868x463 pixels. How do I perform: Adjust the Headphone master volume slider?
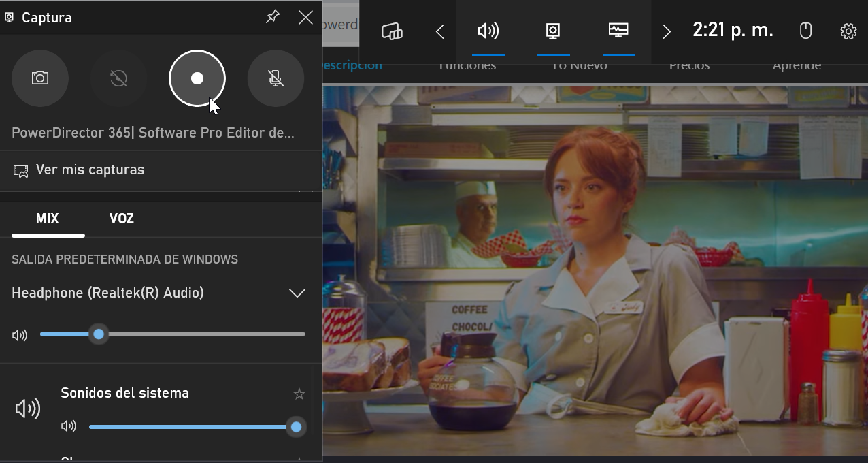tap(173, 334)
